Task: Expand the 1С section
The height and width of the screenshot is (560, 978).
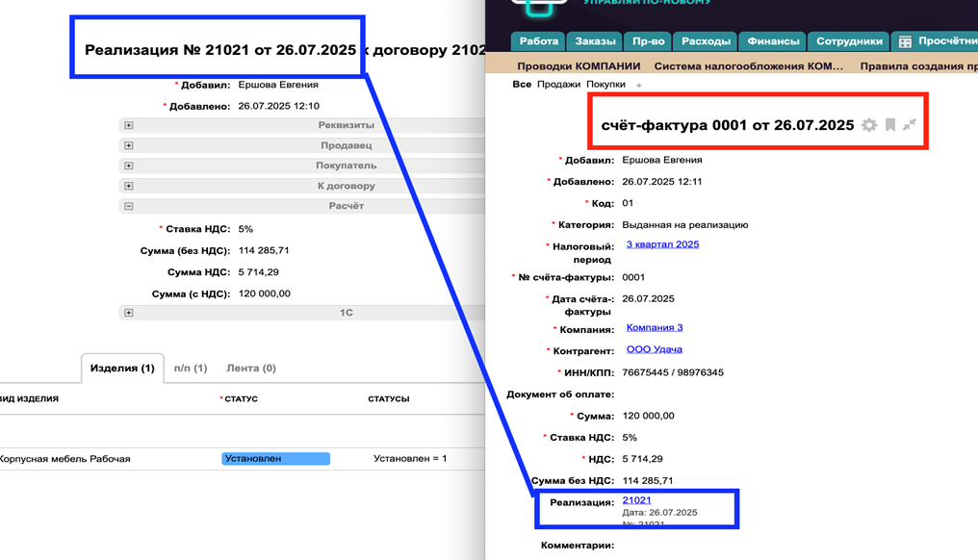Action: pyautogui.click(x=129, y=313)
